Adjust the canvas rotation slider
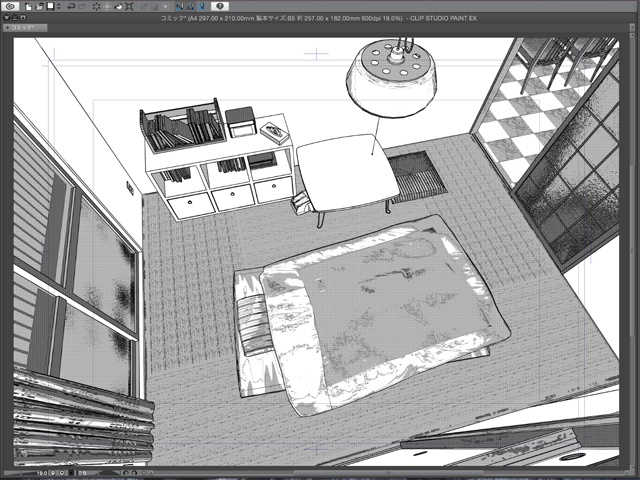Screen dimensions: 640x480 pyautogui.click(x=109, y=473)
